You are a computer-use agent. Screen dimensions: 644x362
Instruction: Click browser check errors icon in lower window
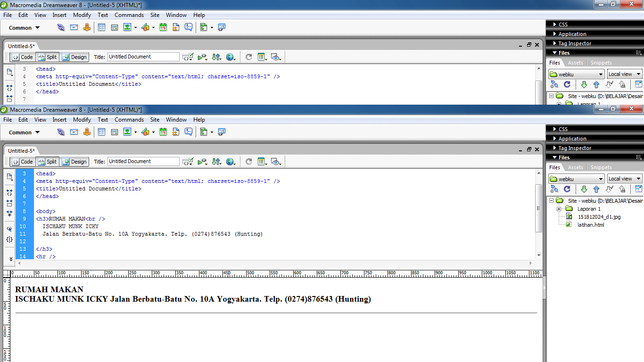click(188, 162)
